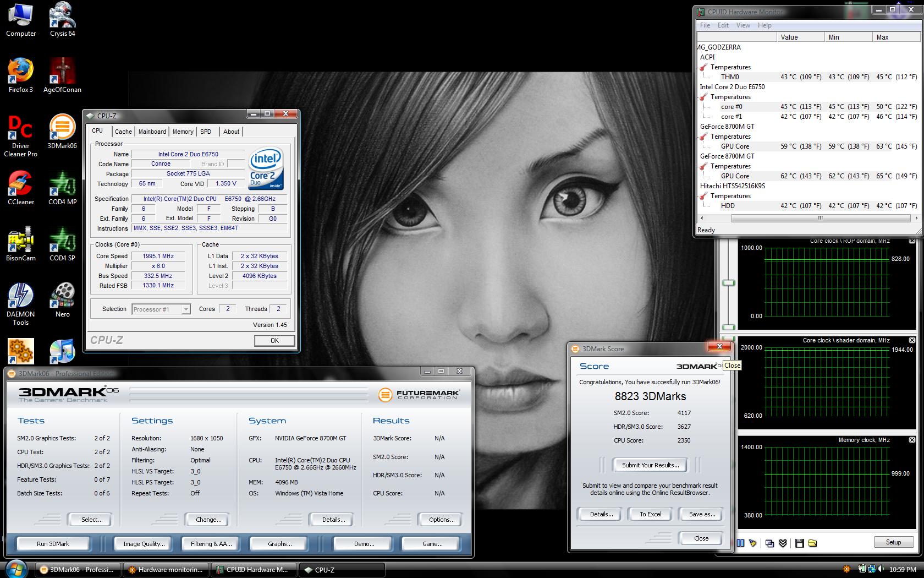Click the upper slider handle beside monitoring graphs
Image resolution: width=924 pixels, height=578 pixels.
pos(728,282)
